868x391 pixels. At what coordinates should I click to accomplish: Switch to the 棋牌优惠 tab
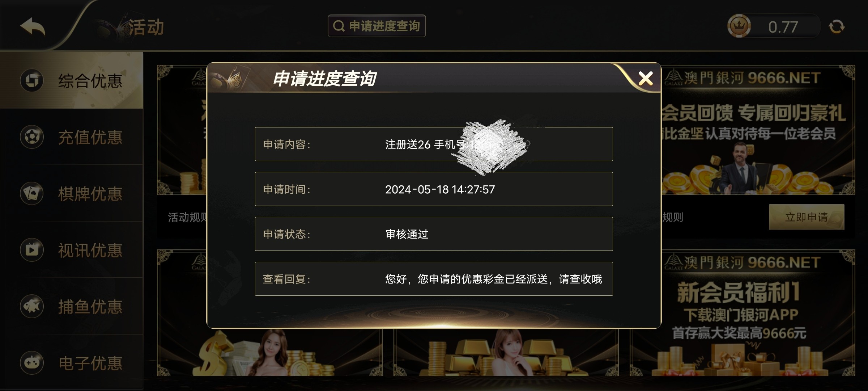tap(72, 193)
